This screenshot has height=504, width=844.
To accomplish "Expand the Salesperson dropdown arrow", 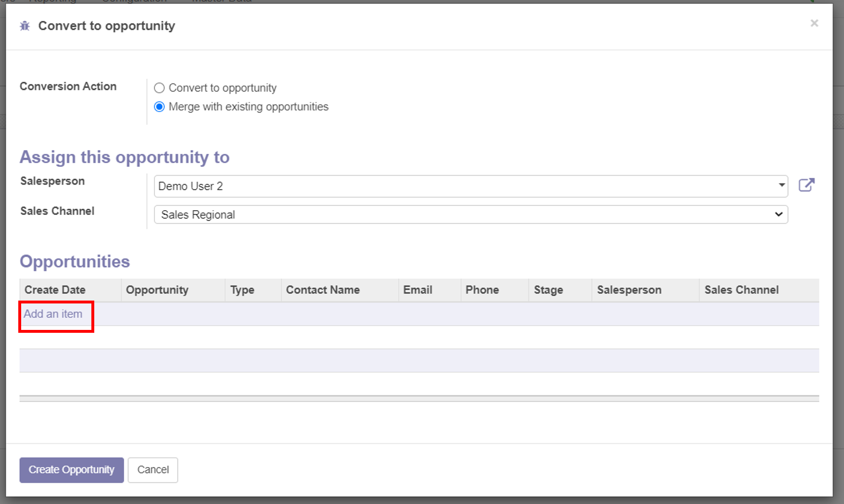I will click(x=781, y=185).
